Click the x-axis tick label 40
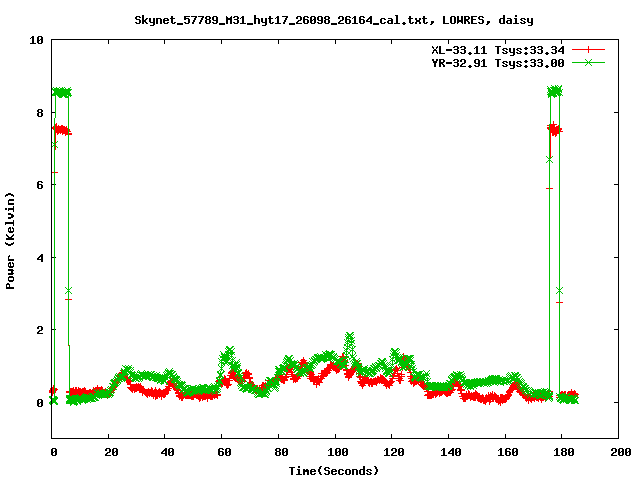 [167, 452]
